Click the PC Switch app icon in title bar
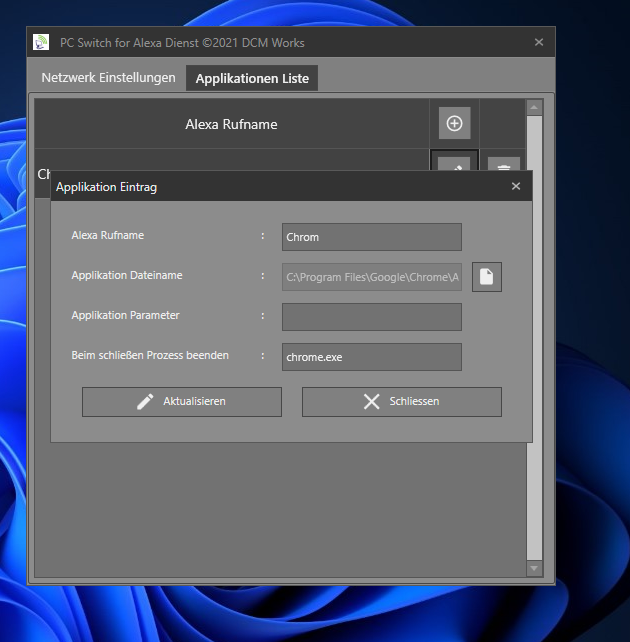 coord(41,43)
